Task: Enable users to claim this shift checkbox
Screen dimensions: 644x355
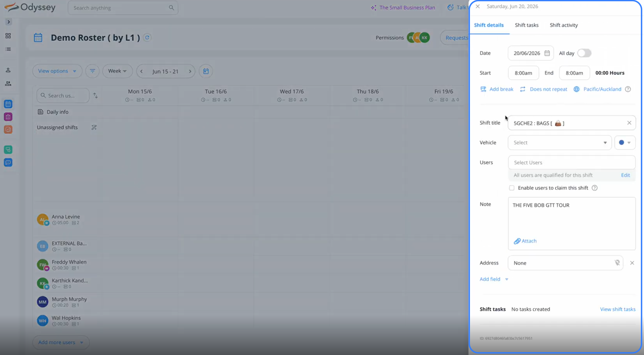Action: [x=512, y=188]
